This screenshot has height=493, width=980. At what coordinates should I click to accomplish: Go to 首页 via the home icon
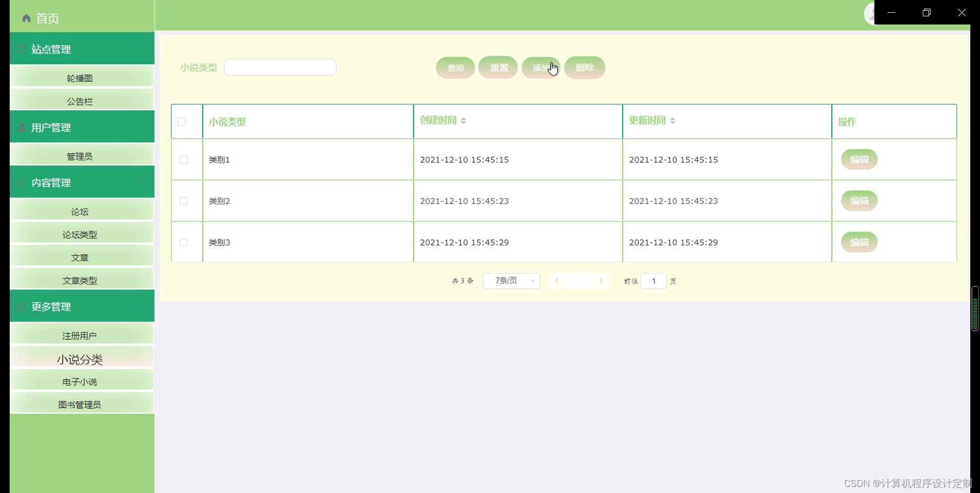click(x=27, y=18)
